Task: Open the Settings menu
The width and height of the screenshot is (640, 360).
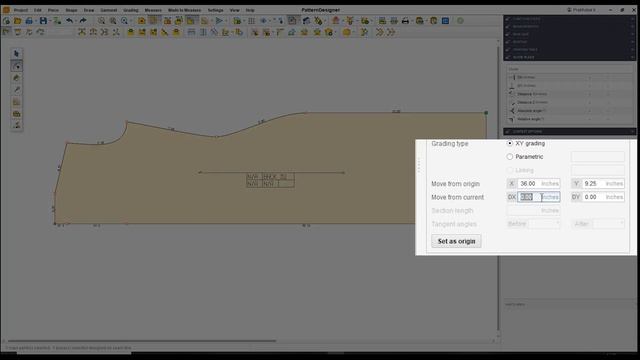Action: 215,10
